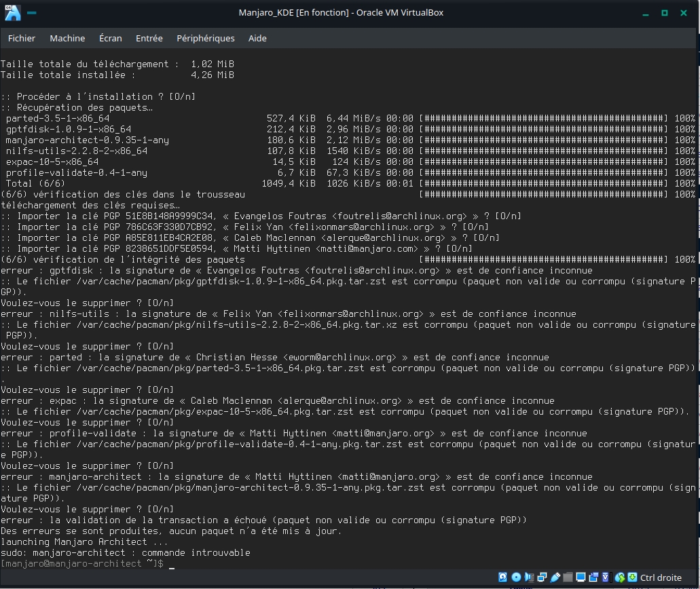Image resolution: width=700 pixels, height=589 pixels.
Task: Open the Machine menu
Action: coord(67,38)
